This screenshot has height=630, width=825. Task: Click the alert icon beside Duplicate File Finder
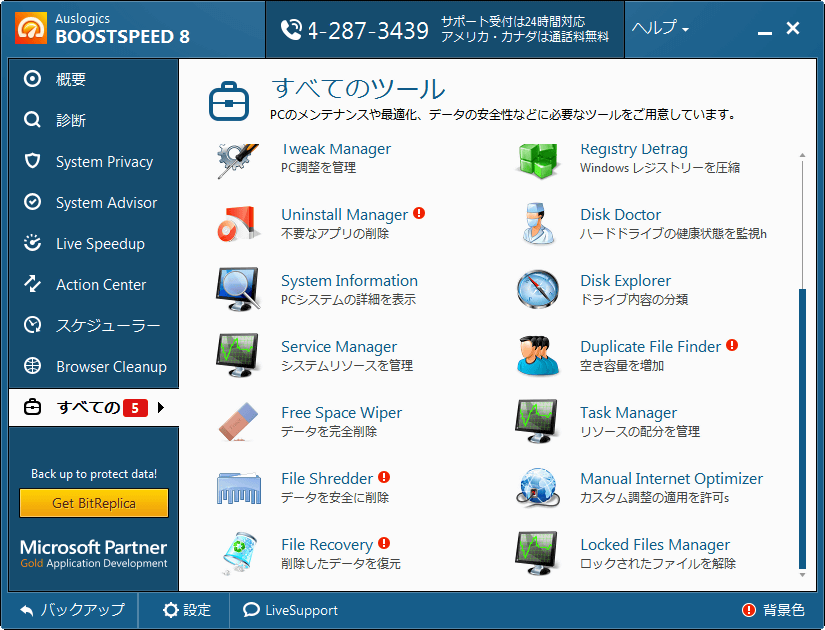732,345
